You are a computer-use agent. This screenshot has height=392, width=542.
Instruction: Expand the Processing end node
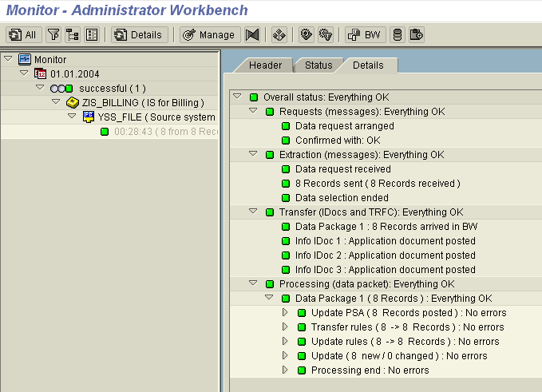(285, 370)
